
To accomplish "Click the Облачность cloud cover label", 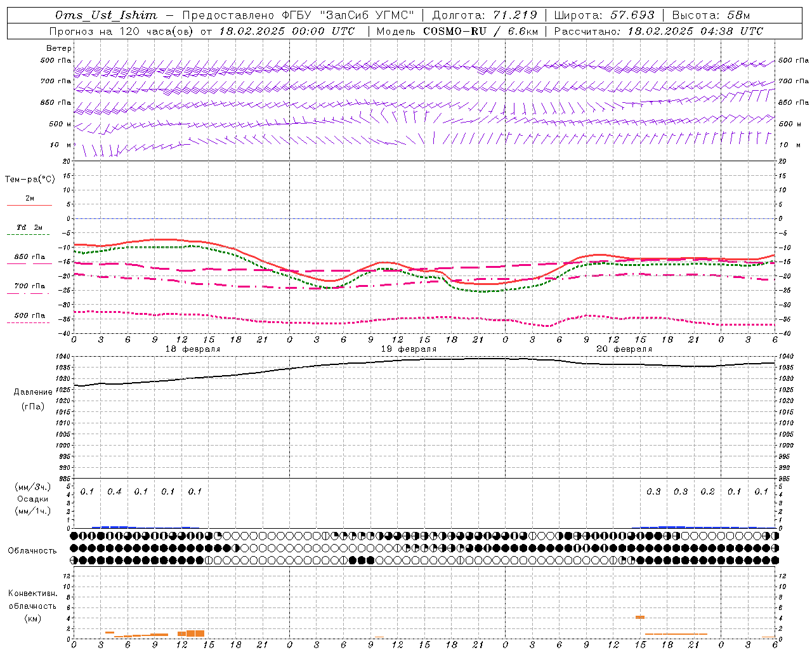I will (32, 551).
